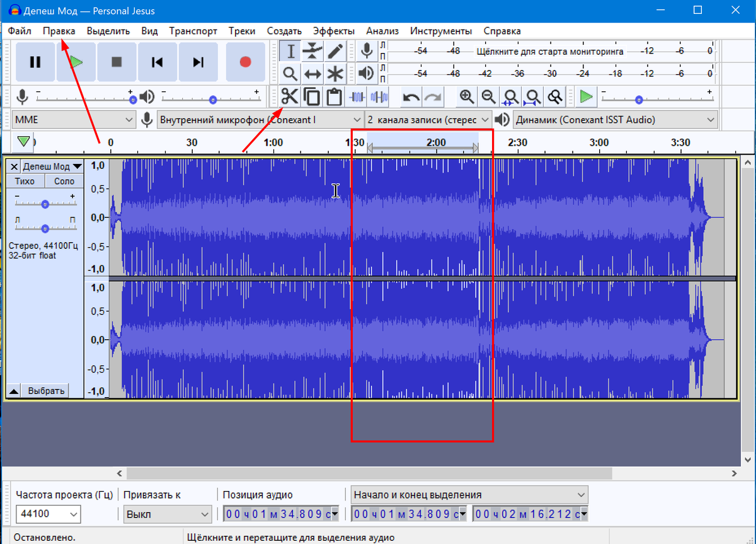Click the playback meter speaker icon
The width and height of the screenshot is (756, 544).
(366, 74)
